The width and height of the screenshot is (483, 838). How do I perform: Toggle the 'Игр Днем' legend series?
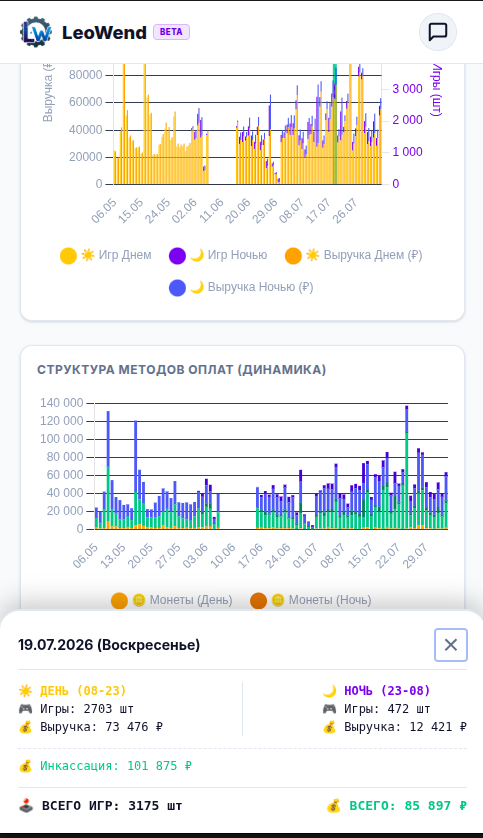point(106,255)
